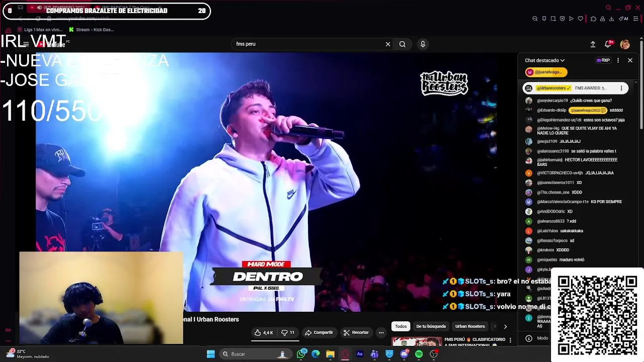Select the Urban Roosters filter chip

(470, 326)
